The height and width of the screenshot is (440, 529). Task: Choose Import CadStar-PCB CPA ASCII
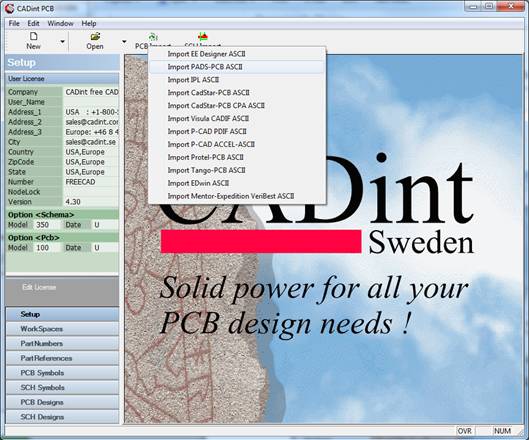pyautogui.click(x=237, y=106)
